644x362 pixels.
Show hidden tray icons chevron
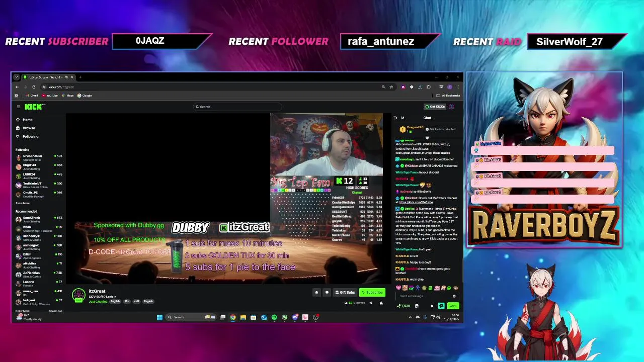click(410, 317)
